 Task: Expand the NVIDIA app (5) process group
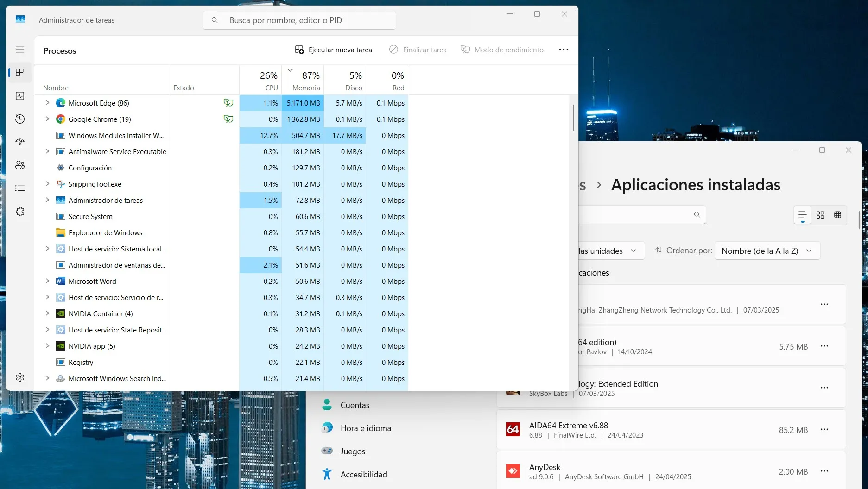47,346
